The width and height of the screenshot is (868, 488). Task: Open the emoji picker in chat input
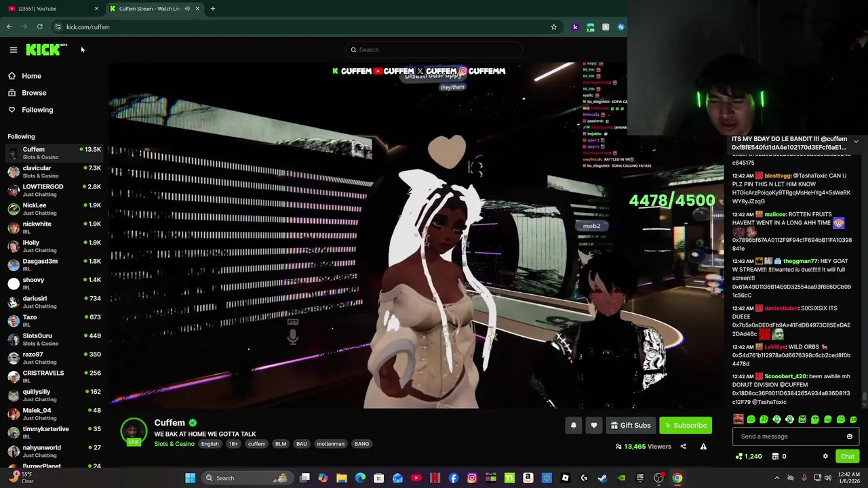(x=850, y=436)
